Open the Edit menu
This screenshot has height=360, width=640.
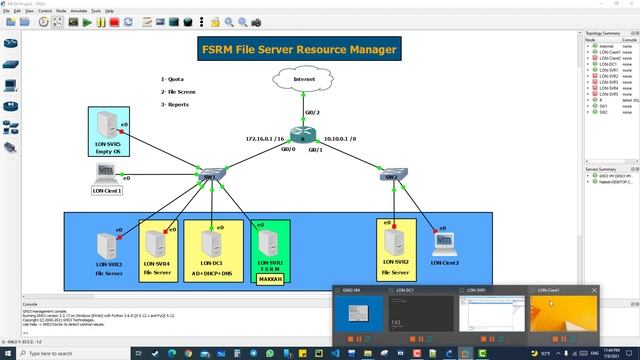[17, 11]
